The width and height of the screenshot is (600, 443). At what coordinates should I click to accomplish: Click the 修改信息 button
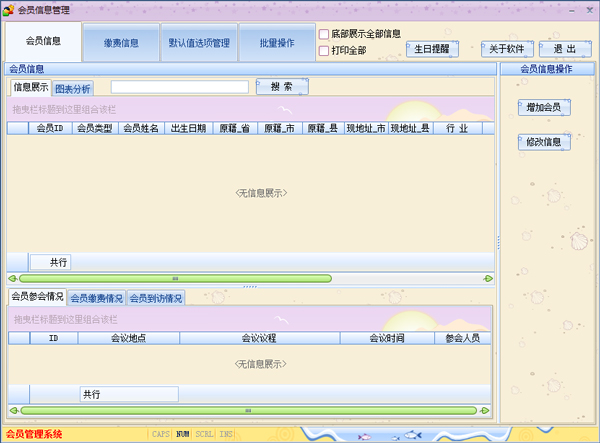pos(544,142)
